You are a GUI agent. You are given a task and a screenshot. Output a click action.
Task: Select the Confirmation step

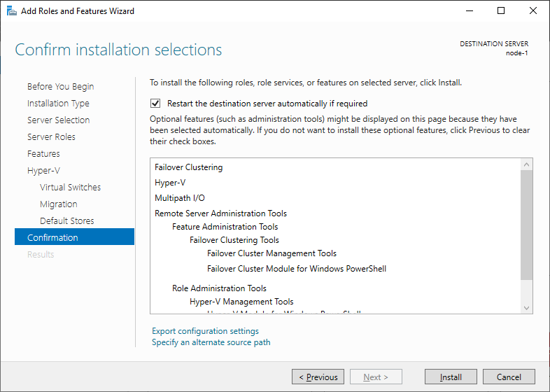click(74, 237)
